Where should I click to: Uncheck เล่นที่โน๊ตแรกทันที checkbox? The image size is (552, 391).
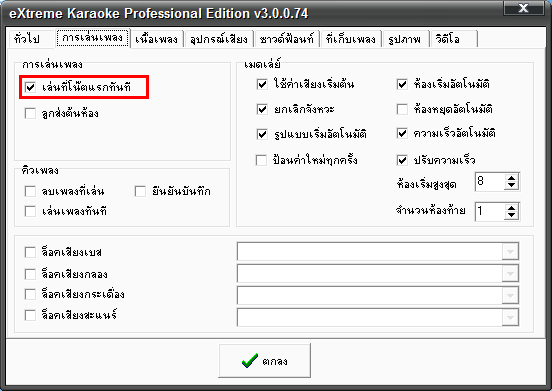(30, 87)
